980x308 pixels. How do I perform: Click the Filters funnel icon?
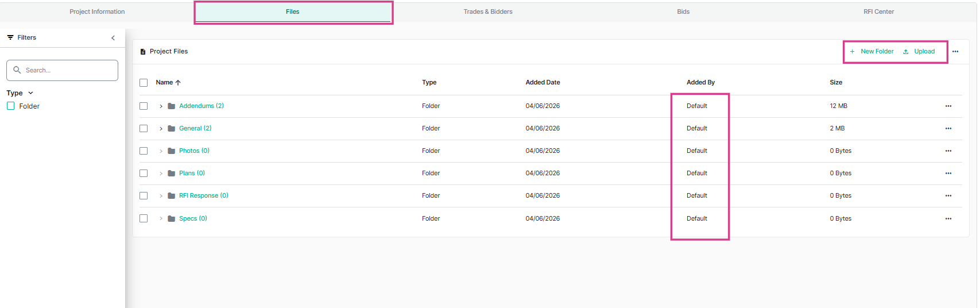(10, 37)
